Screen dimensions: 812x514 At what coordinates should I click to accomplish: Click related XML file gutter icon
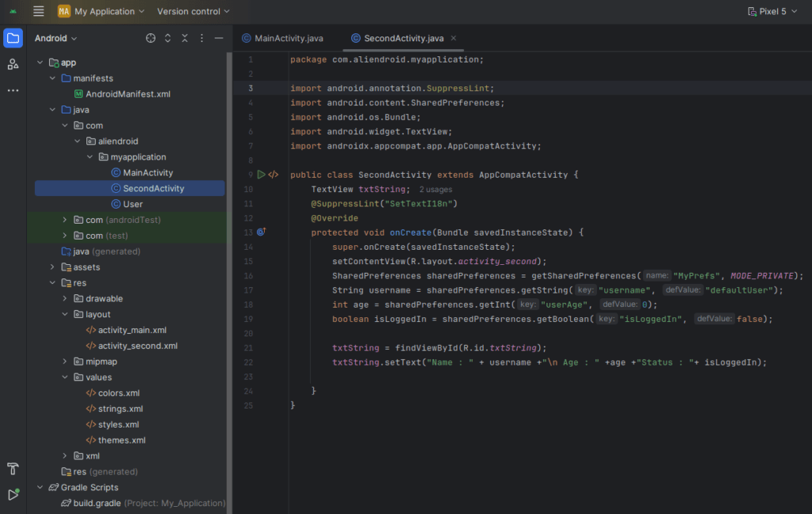(274, 175)
